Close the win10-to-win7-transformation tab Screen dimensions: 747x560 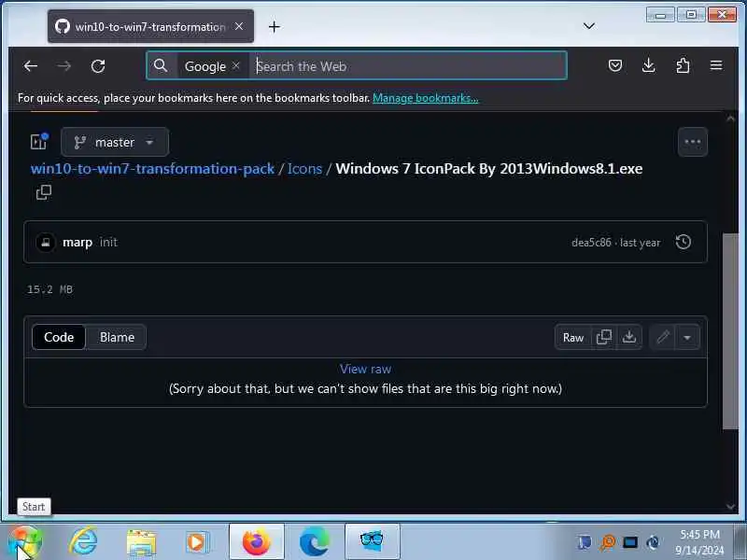pyautogui.click(x=239, y=27)
